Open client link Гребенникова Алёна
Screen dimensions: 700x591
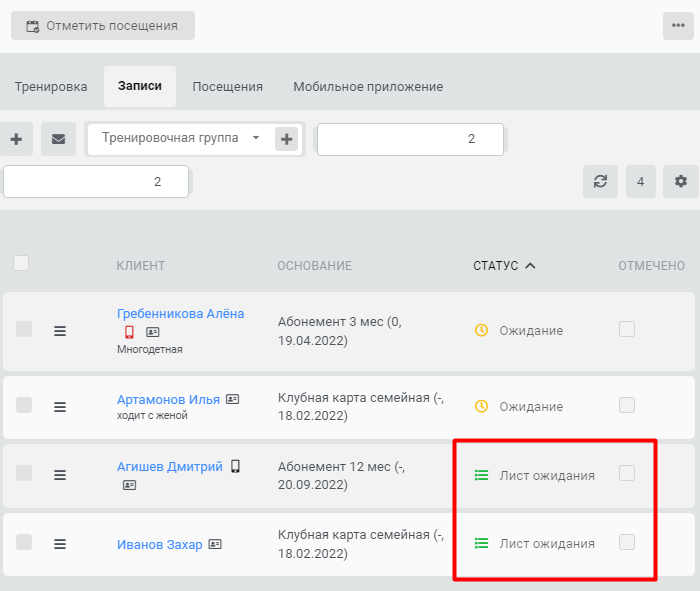pyautogui.click(x=180, y=314)
